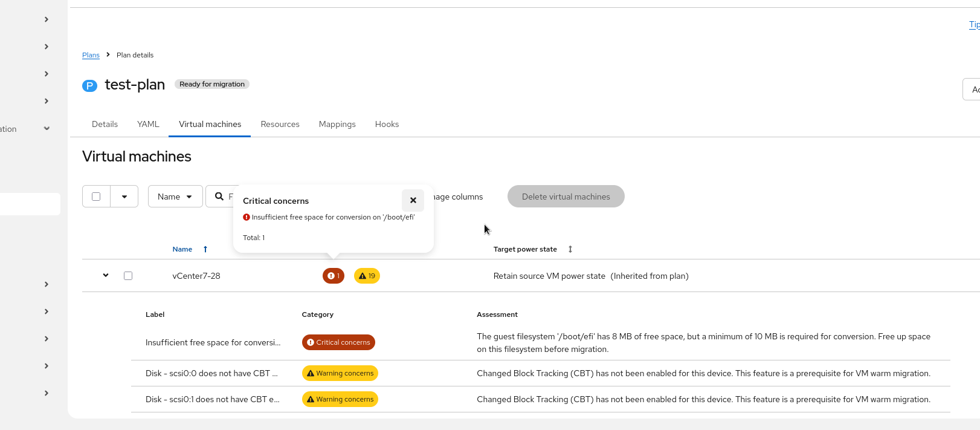Viewport: 980px width, 430px height.
Task: Click the blue P plan icon badge
Action: tap(89, 85)
